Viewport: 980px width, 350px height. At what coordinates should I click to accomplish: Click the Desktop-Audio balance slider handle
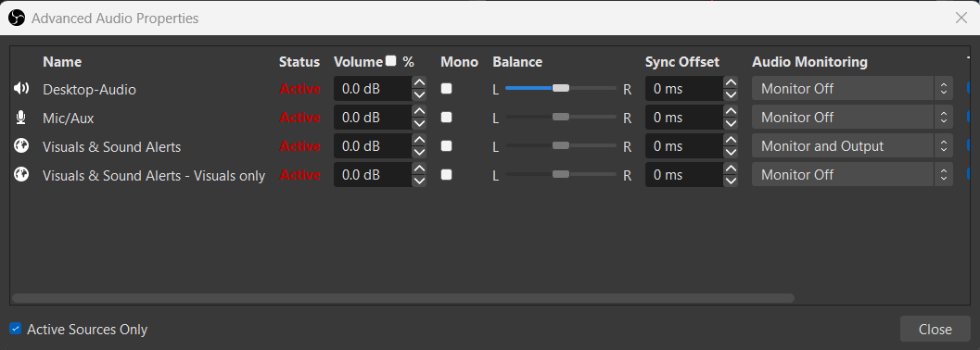click(x=561, y=88)
